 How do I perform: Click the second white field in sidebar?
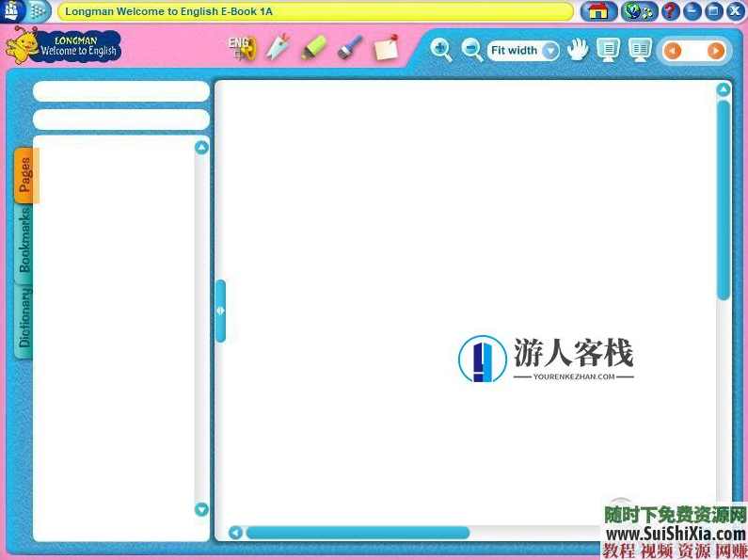[x=121, y=120]
